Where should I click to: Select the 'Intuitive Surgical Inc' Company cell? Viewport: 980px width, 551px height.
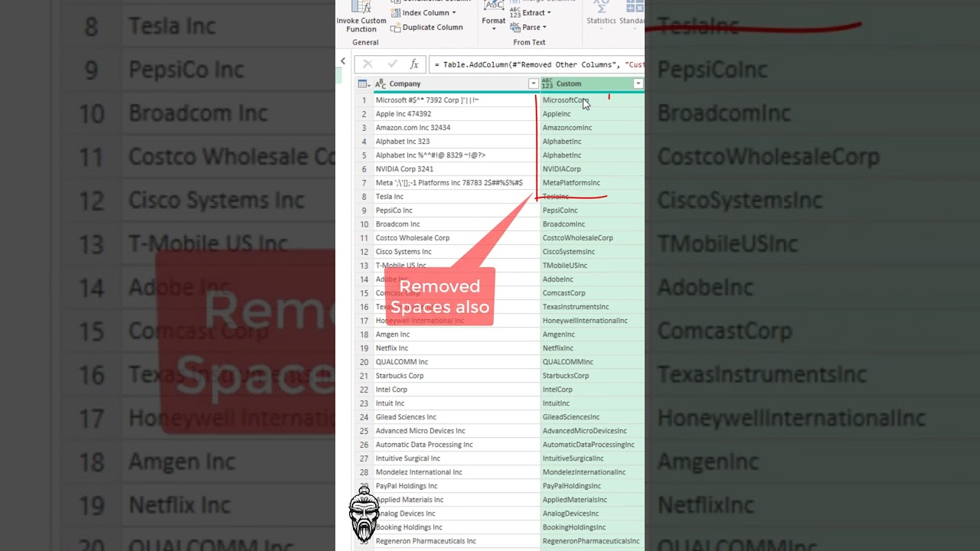click(x=456, y=458)
